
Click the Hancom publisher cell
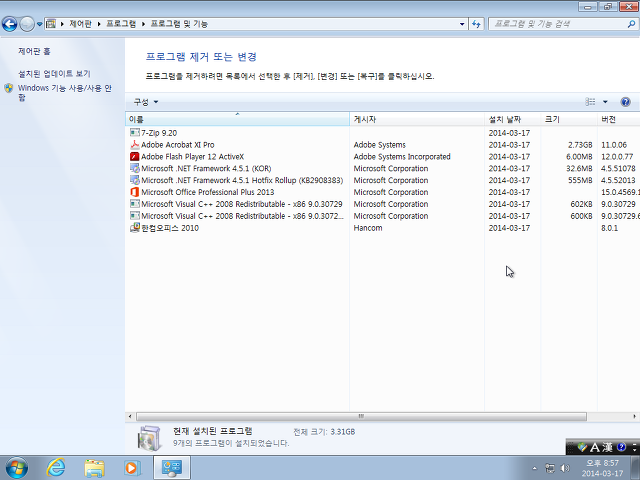click(x=368, y=228)
